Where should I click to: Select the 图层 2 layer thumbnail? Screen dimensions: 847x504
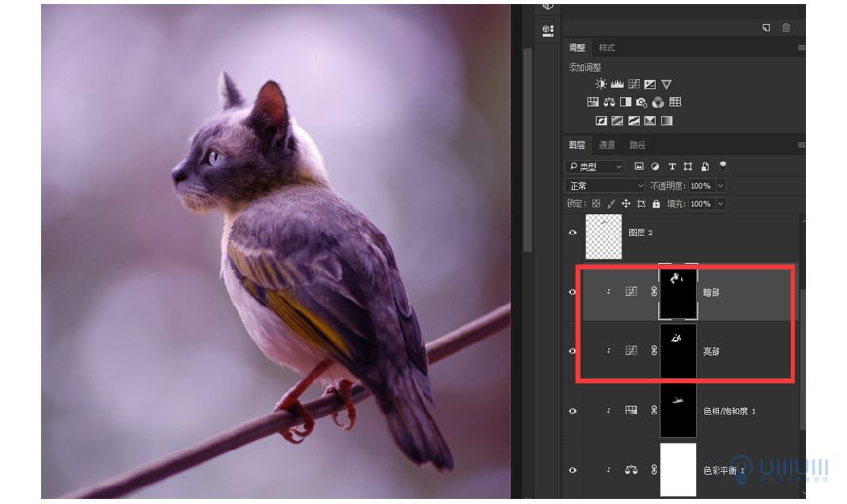coord(604,236)
